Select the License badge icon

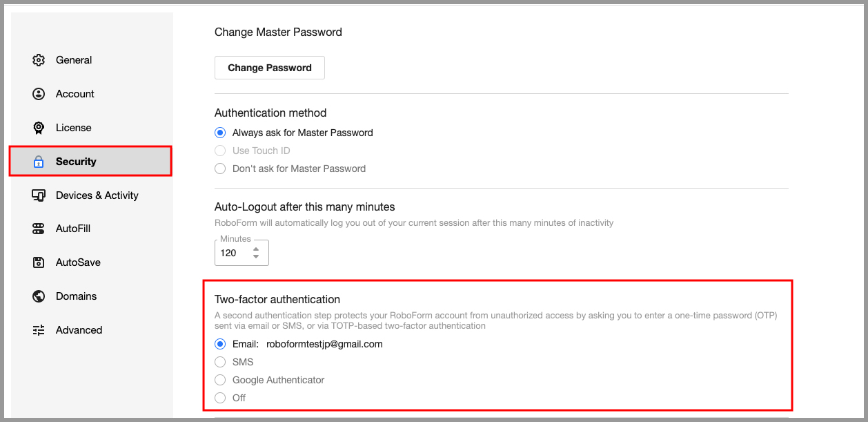pyautogui.click(x=39, y=128)
